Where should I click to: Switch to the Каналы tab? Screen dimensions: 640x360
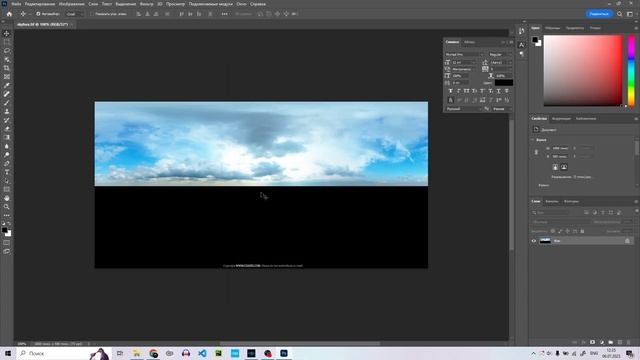coord(552,202)
